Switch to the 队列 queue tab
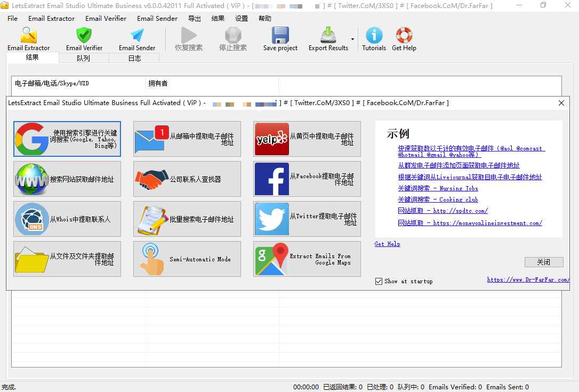 click(x=84, y=58)
